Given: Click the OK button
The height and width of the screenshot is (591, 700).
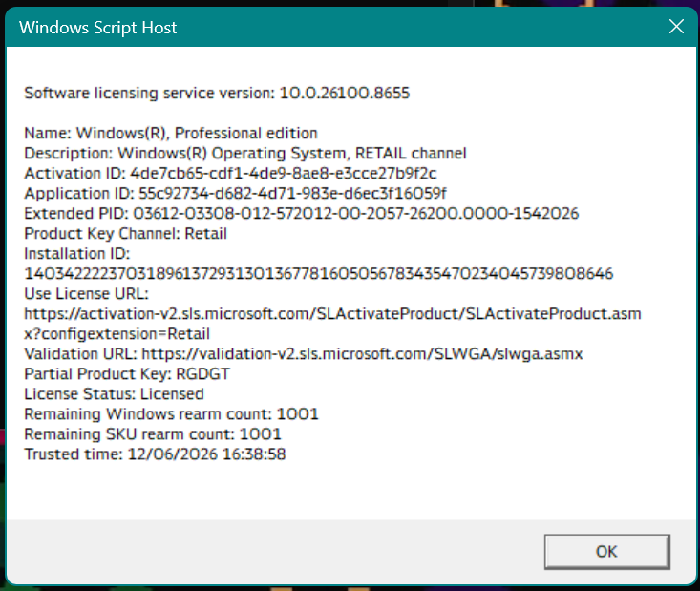Looking at the screenshot, I should (x=606, y=551).
